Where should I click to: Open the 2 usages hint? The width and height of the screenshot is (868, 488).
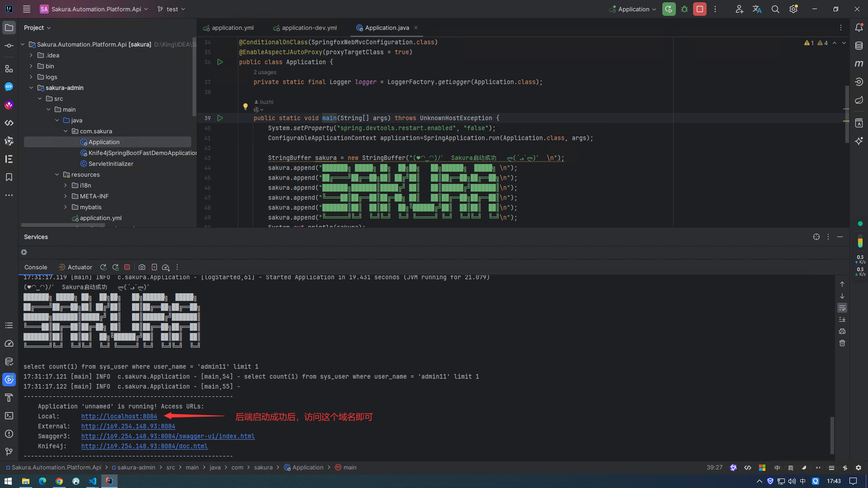click(265, 72)
